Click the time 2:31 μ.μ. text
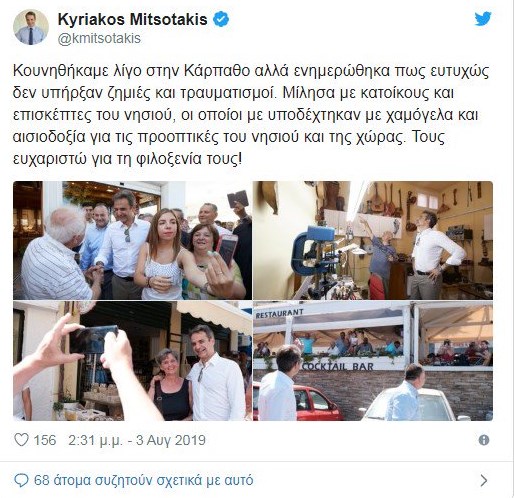 (x=95, y=440)
